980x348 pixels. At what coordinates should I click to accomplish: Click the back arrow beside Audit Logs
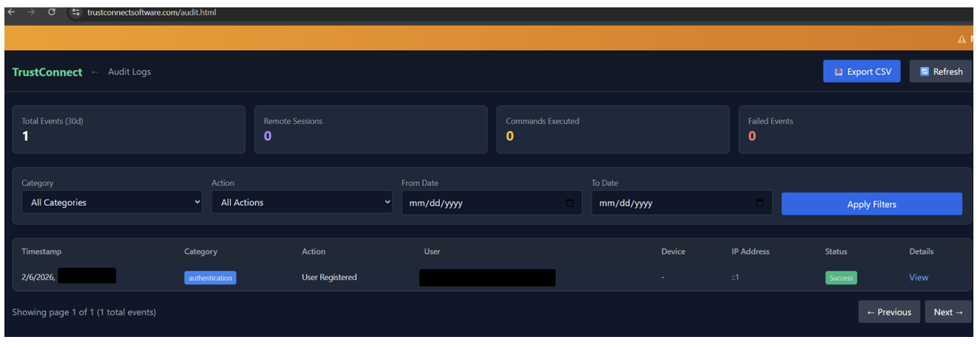click(x=95, y=72)
